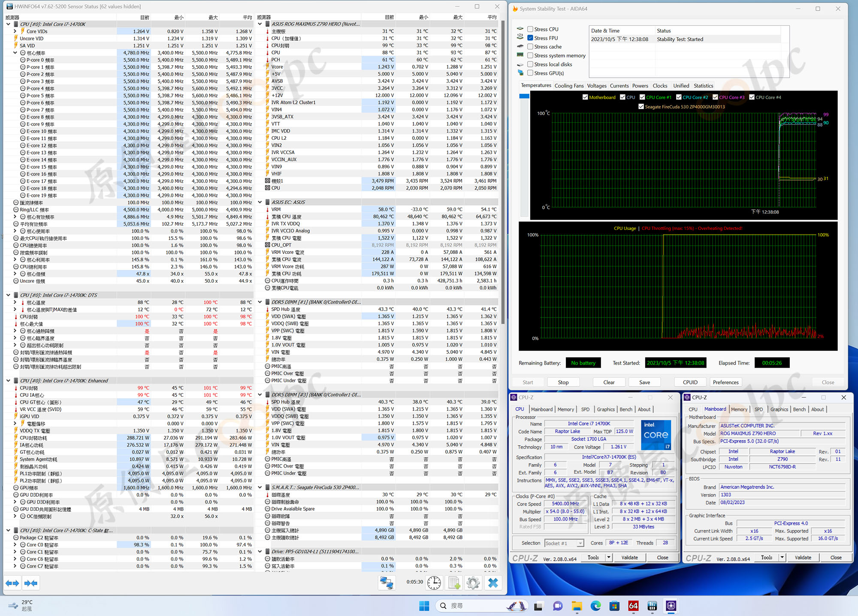The height and width of the screenshot is (616, 858).
Task: Switch to the Cooling Fans tab
Action: 569,86
